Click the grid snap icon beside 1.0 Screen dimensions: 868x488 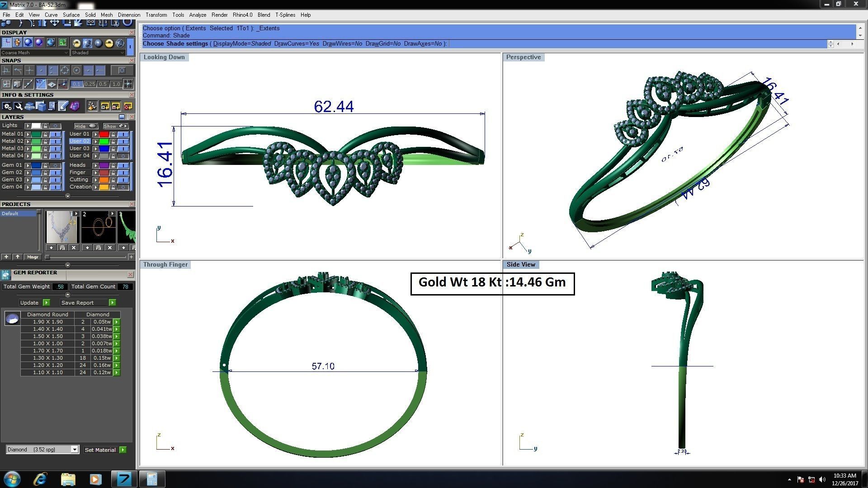point(128,84)
